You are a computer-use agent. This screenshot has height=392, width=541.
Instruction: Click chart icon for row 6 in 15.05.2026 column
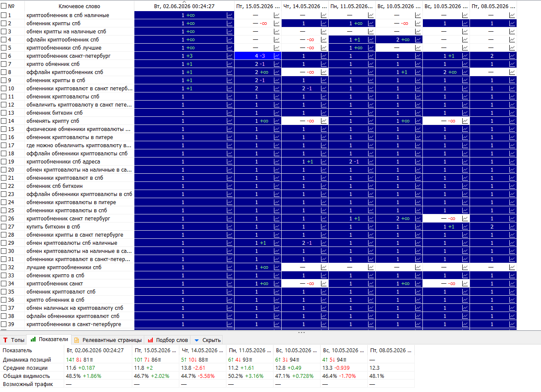(277, 56)
